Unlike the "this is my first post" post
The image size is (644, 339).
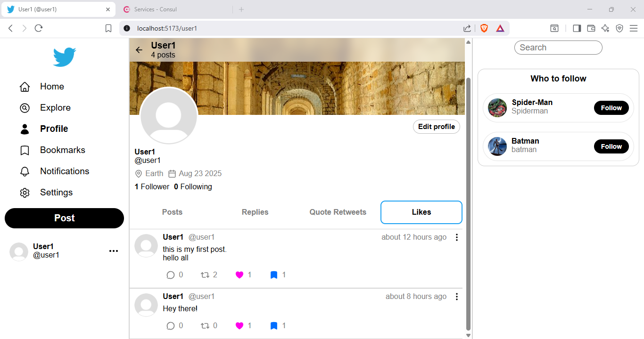239,275
